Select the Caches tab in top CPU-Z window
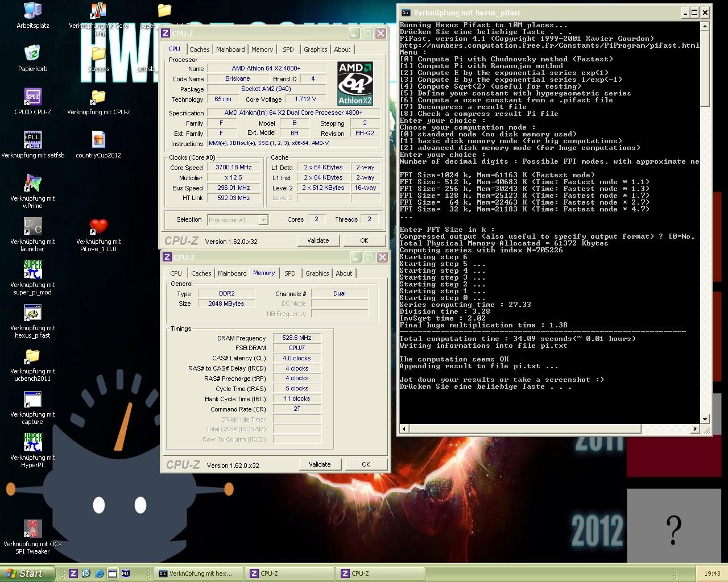This screenshot has width=728, height=582. (x=200, y=49)
